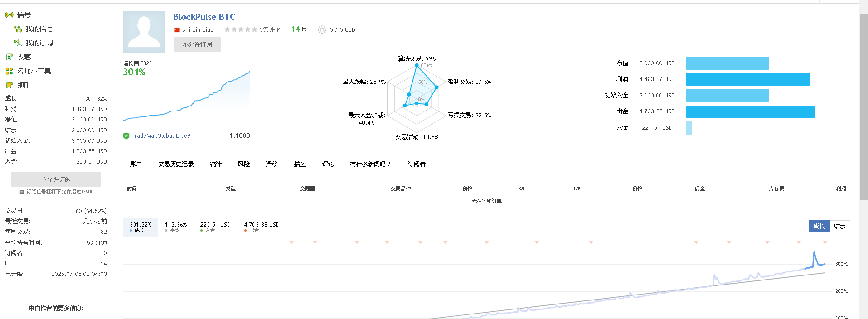Switch to 有什么新闻吗？ tab
This screenshot has height=319, width=868.
(370, 164)
